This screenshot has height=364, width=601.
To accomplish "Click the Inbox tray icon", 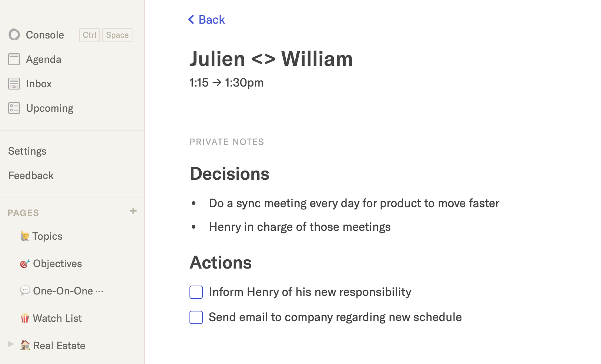I will [x=14, y=84].
